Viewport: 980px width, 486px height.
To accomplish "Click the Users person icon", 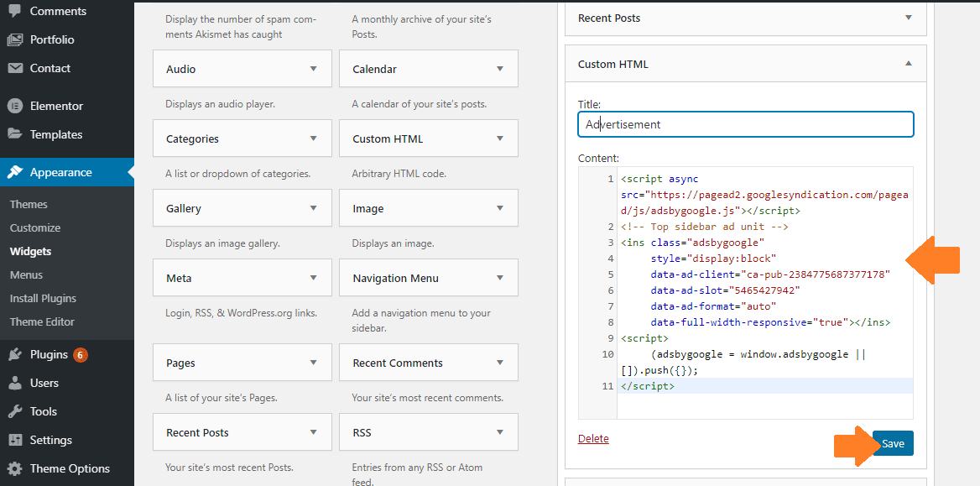I will pyautogui.click(x=15, y=383).
